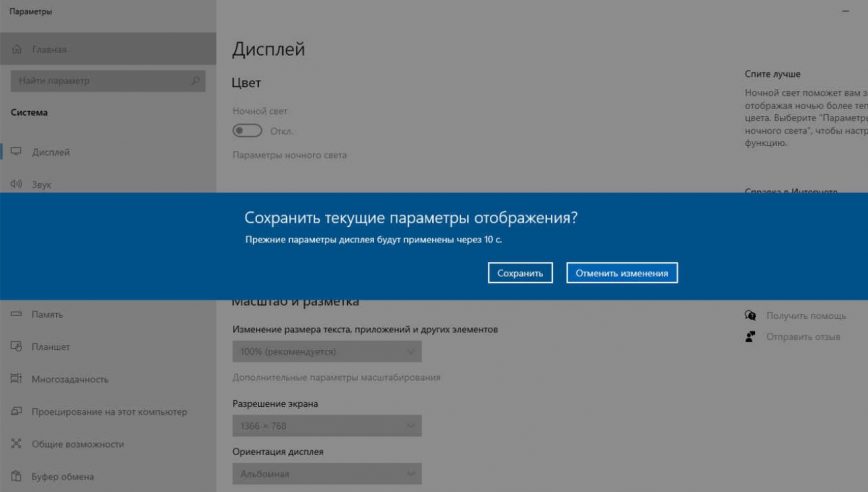Image resolution: width=868 pixels, height=492 pixels.
Task: Click the Получить помощь link
Action: [806, 315]
